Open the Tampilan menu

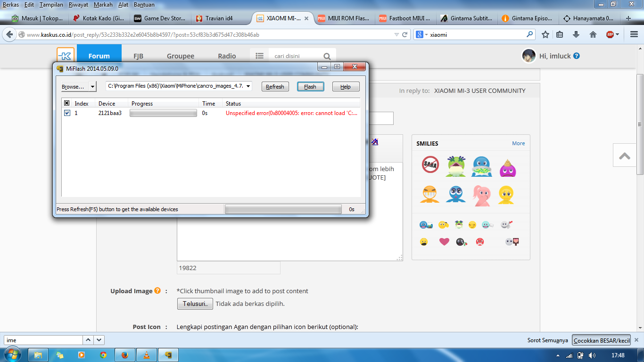(x=51, y=5)
